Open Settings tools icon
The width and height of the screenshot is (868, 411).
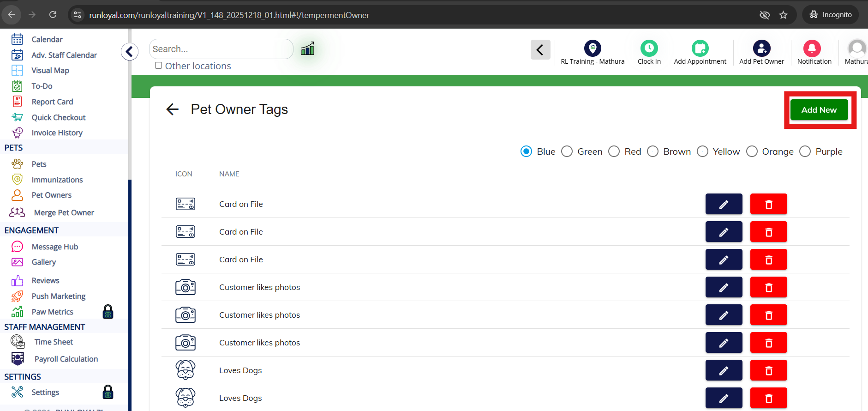(x=17, y=392)
